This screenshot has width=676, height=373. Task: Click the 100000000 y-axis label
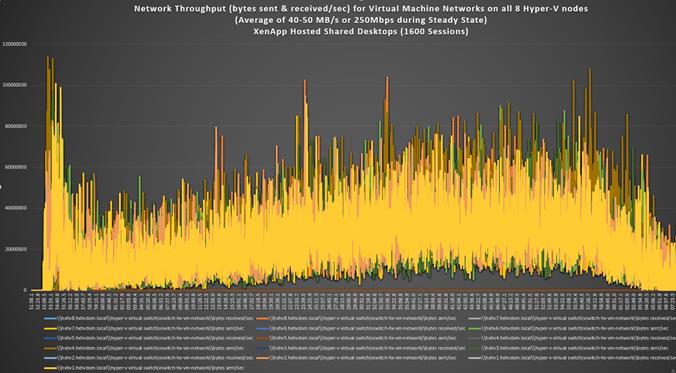(15, 85)
